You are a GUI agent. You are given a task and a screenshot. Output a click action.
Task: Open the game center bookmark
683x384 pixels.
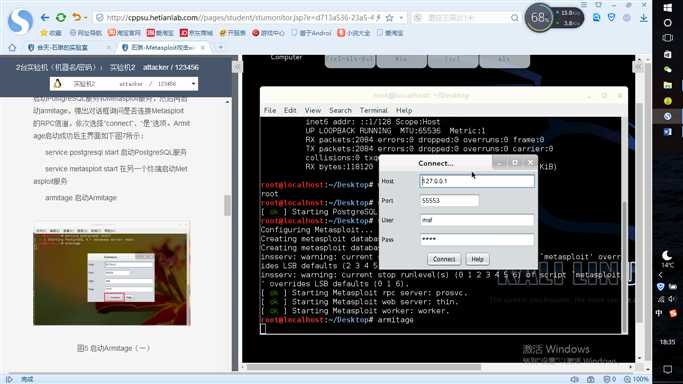(268, 33)
